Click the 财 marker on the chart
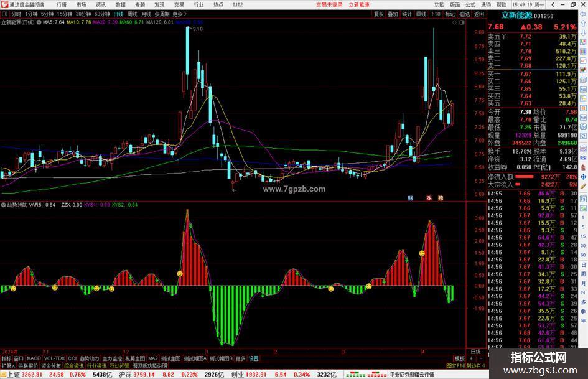The image size is (588, 379). (410, 198)
